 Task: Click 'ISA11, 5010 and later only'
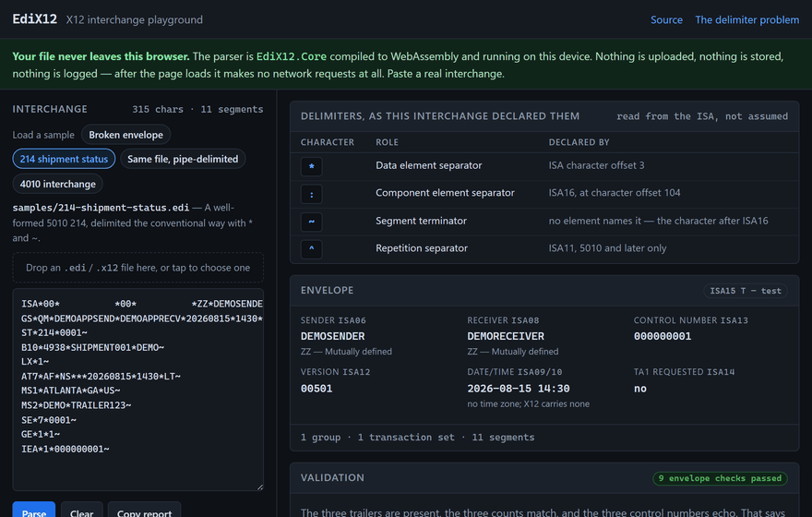(x=607, y=248)
